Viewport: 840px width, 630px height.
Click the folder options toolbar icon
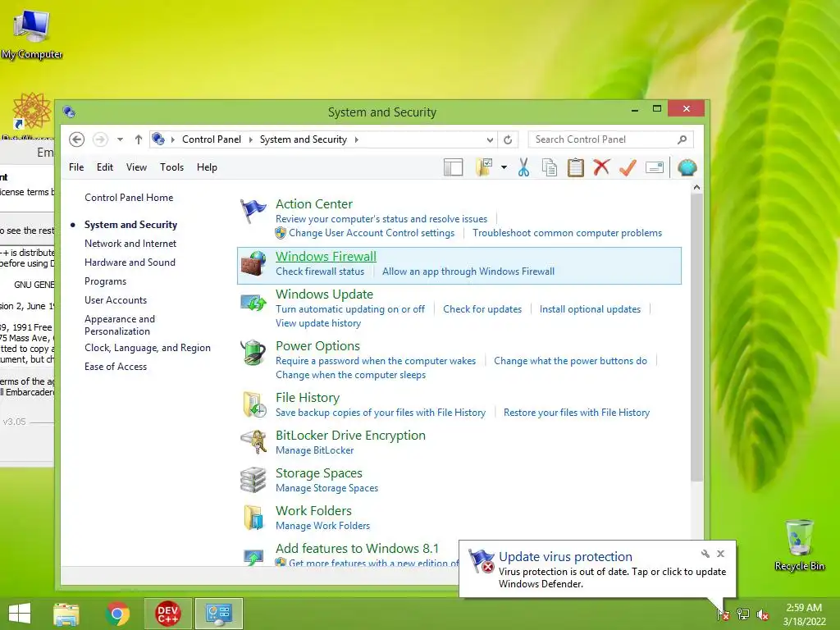484,167
